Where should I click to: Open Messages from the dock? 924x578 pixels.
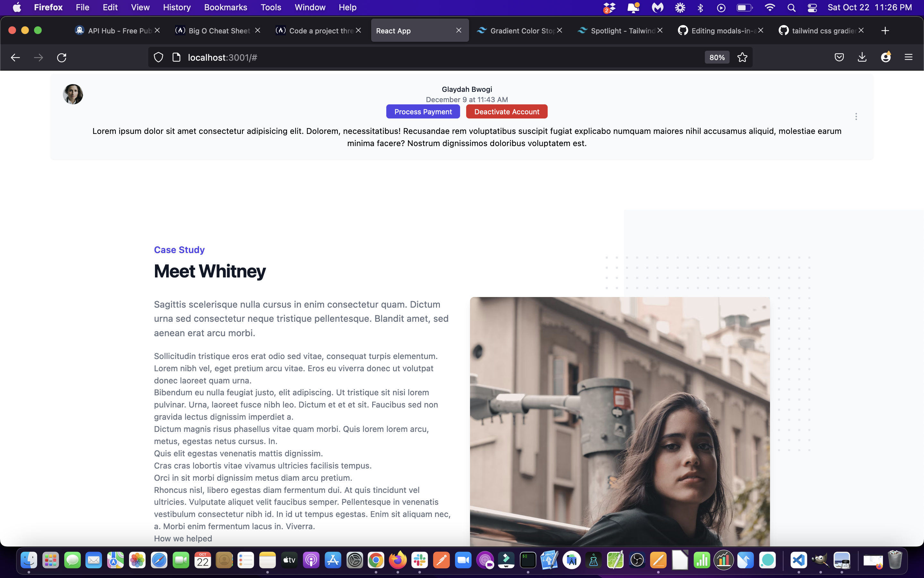72,560
